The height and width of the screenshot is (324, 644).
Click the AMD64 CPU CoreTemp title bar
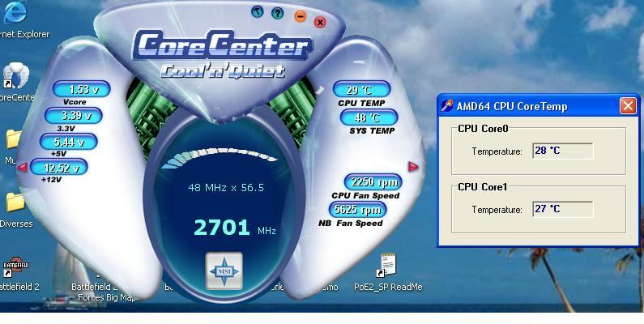click(x=539, y=106)
